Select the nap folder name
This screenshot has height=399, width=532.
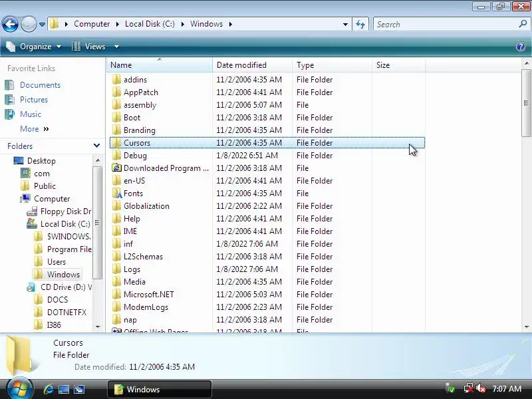[x=130, y=320]
